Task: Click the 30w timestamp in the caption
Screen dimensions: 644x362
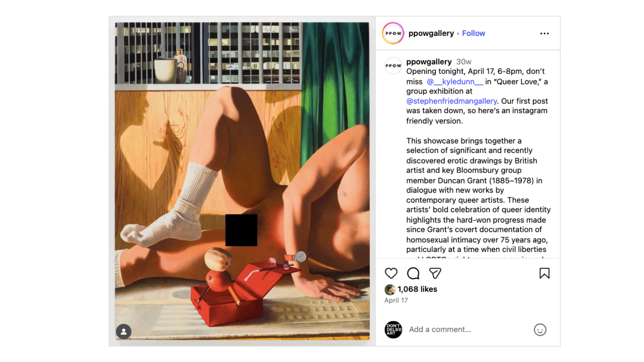Action: 464,62
